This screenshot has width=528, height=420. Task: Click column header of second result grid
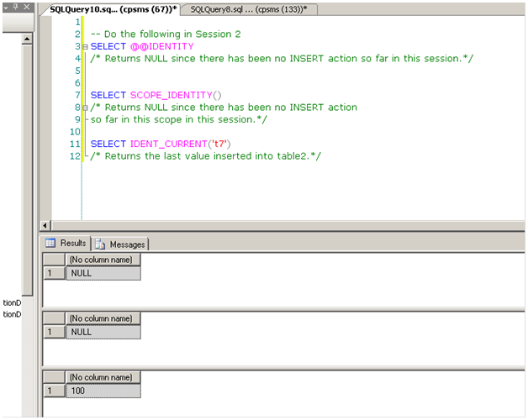[103, 318]
